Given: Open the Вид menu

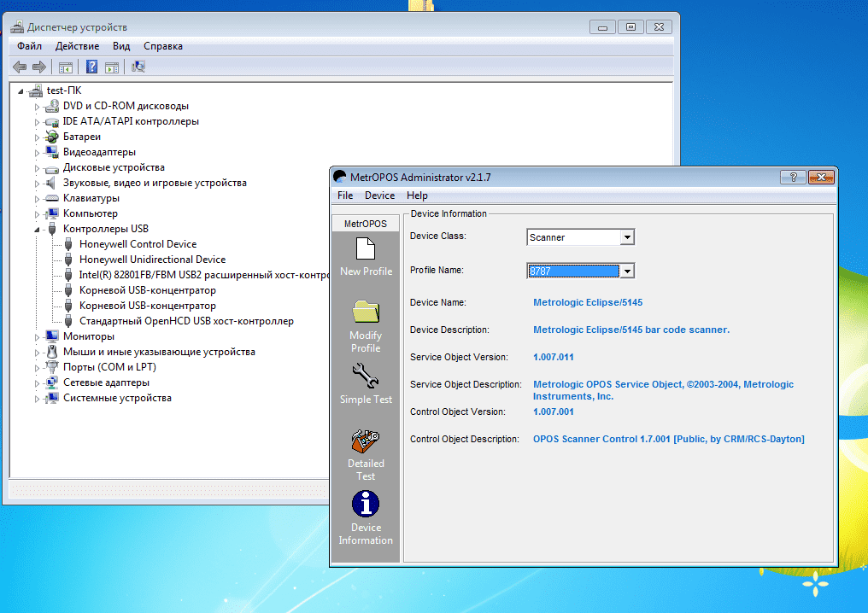Looking at the screenshot, I should tap(121, 46).
